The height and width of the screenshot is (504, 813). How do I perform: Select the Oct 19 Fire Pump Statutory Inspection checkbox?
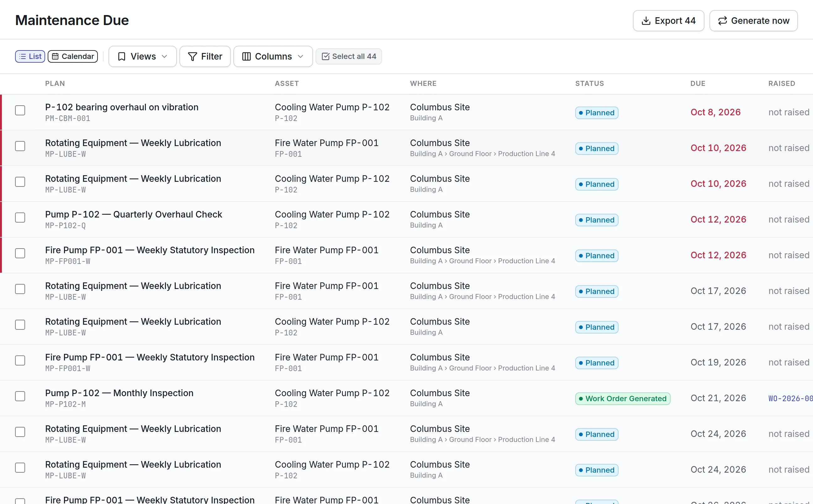pos(20,361)
